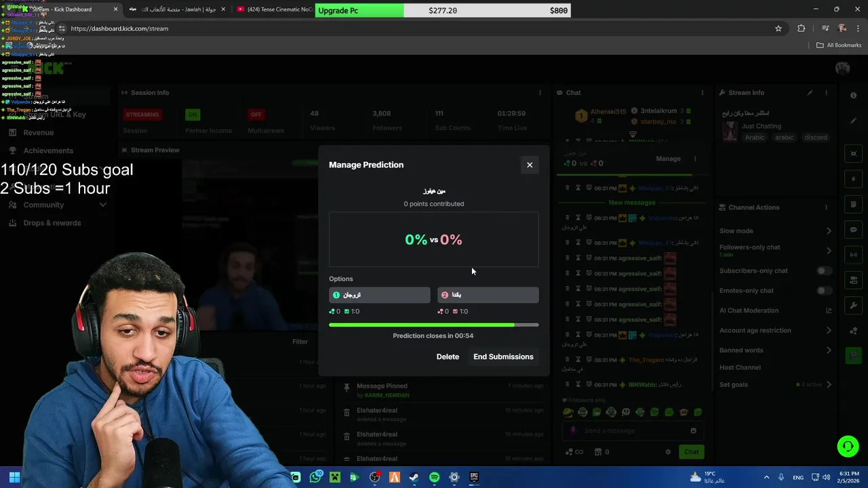Open three-dot menu beside Manage
The height and width of the screenshot is (488, 868).
(695, 159)
